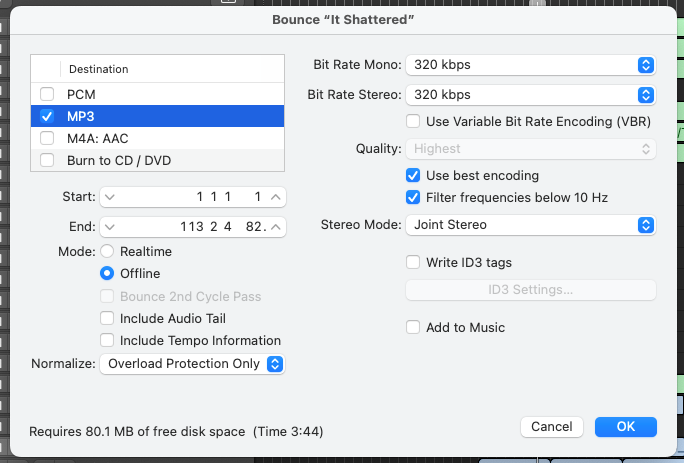Open the Bit Rate Stereo dropdown
This screenshot has width=684, height=463.
[529, 95]
